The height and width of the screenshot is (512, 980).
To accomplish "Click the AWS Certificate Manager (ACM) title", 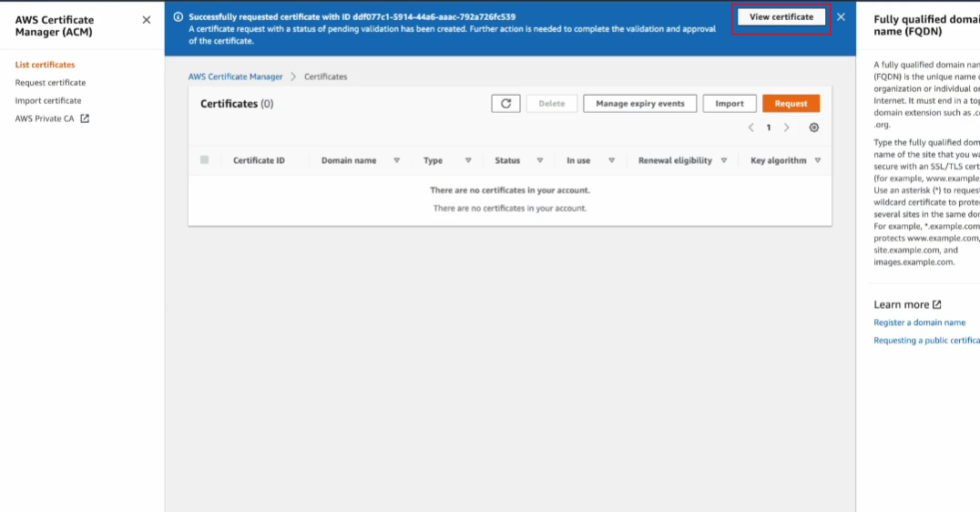I will [55, 26].
